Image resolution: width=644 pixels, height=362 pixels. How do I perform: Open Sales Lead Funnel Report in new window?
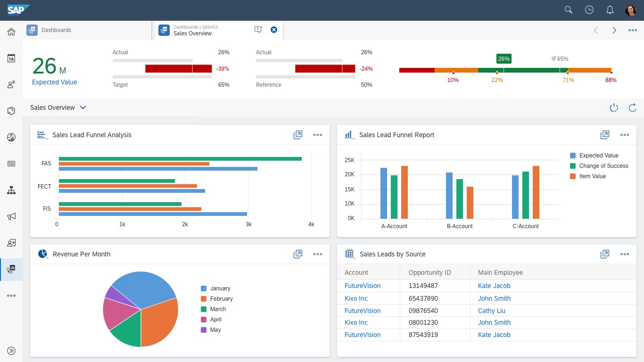[x=605, y=135]
